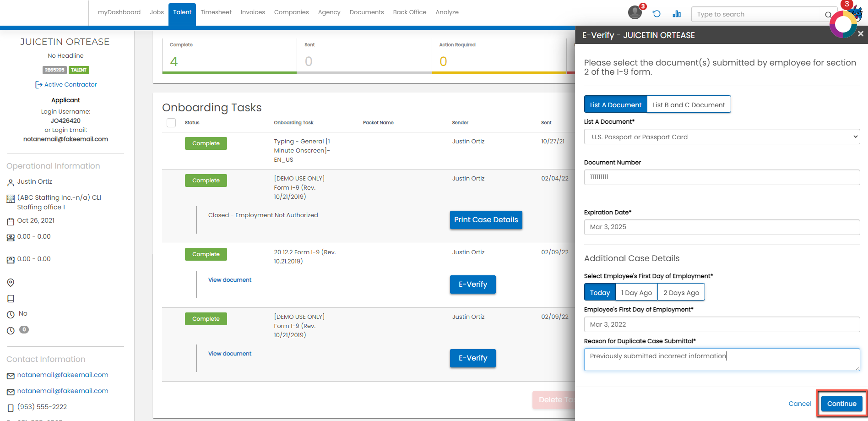Click the Active Contractor status icon
Viewport: 868px width, 421px height.
(x=38, y=85)
